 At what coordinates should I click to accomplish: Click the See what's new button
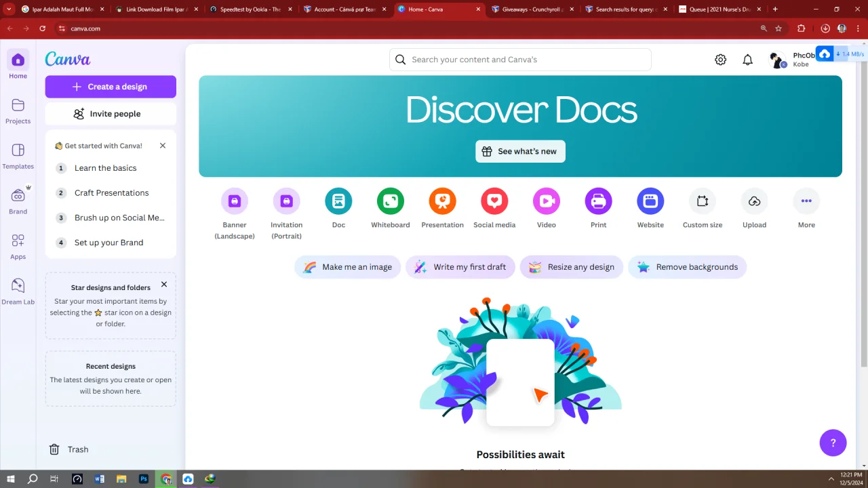[x=520, y=151]
